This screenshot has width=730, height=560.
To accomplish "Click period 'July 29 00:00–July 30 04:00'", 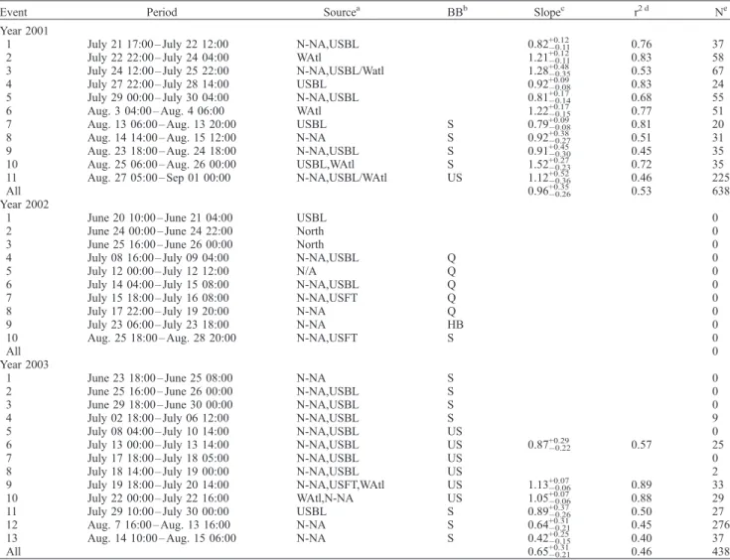I will coord(158,97).
